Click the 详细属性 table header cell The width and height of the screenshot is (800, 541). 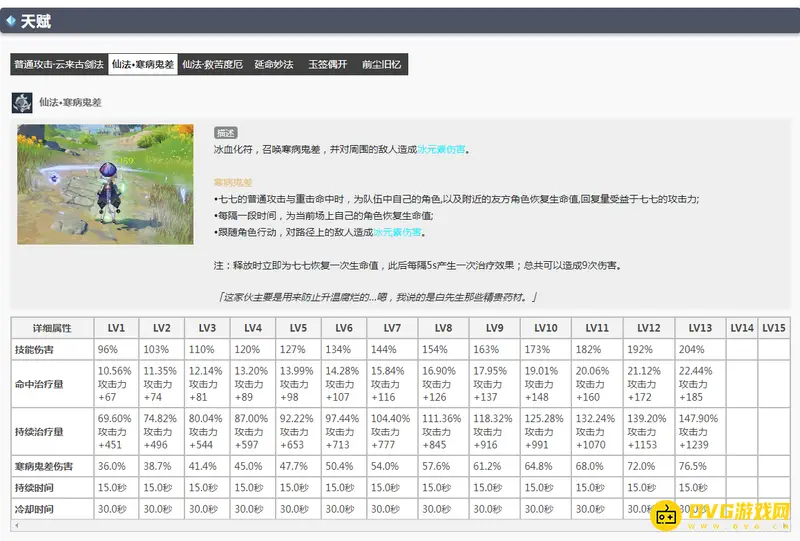coord(52,328)
